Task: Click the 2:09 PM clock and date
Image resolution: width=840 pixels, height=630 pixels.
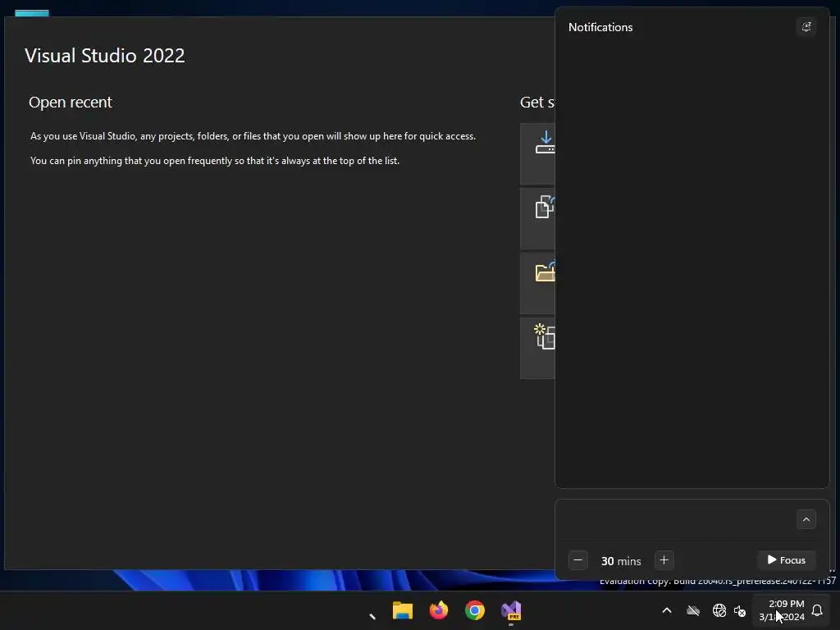Action: coord(782,610)
